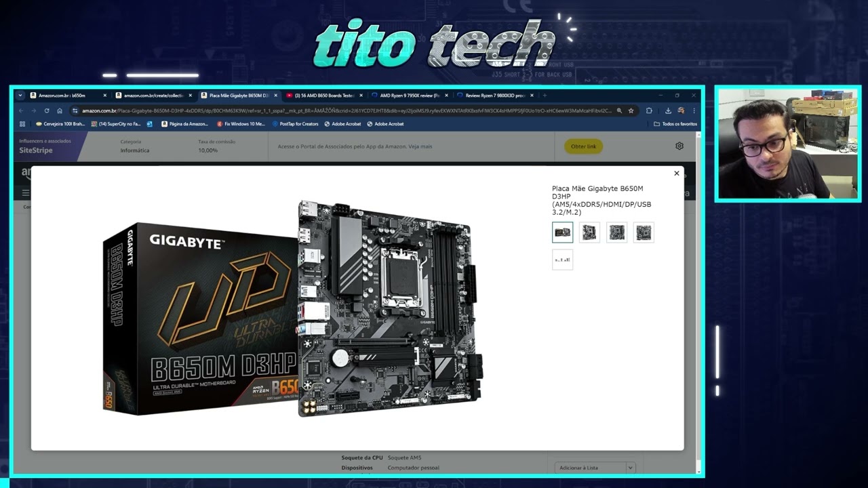868x488 pixels.
Task: Close the Amazon.com.br : b650m tab
Action: 104,96
